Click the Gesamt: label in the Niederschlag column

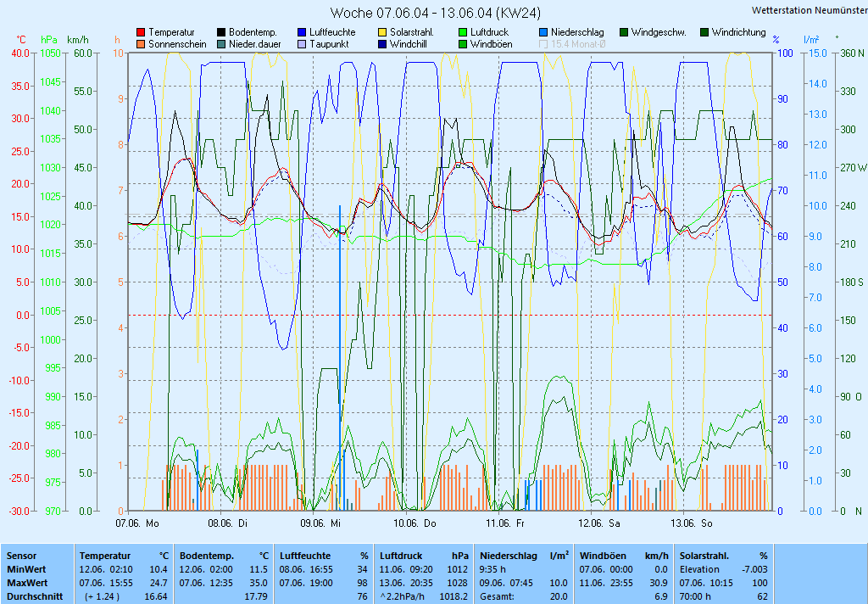pos(496,597)
